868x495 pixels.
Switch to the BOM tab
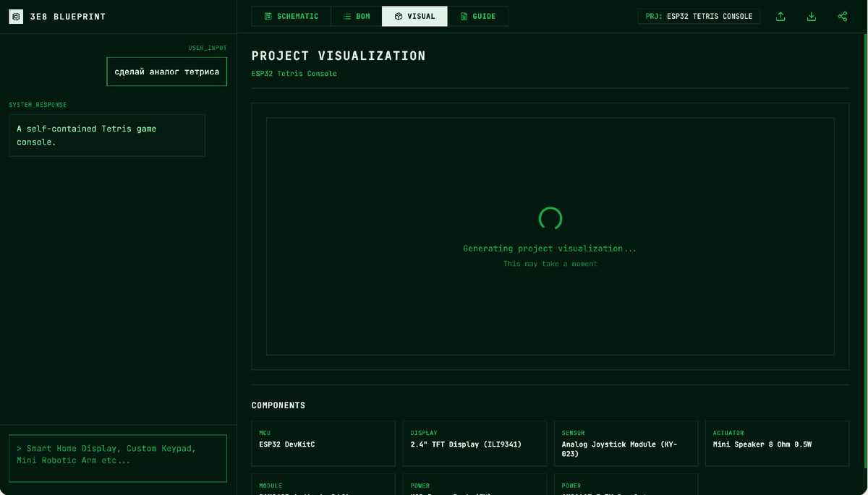pyautogui.click(x=357, y=16)
